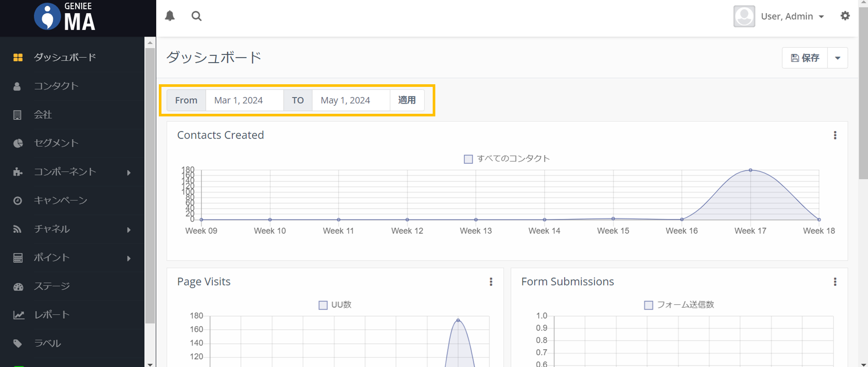Go to キャンペーン in sidebar
The width and height of the screenshot is (868, 367).
[61, 201]
